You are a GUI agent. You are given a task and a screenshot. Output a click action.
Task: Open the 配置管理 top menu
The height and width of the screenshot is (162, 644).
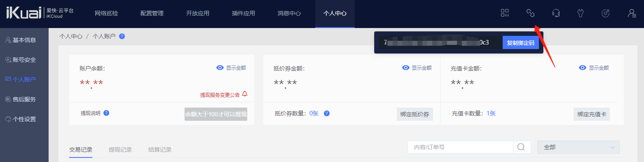pos(152,13)
